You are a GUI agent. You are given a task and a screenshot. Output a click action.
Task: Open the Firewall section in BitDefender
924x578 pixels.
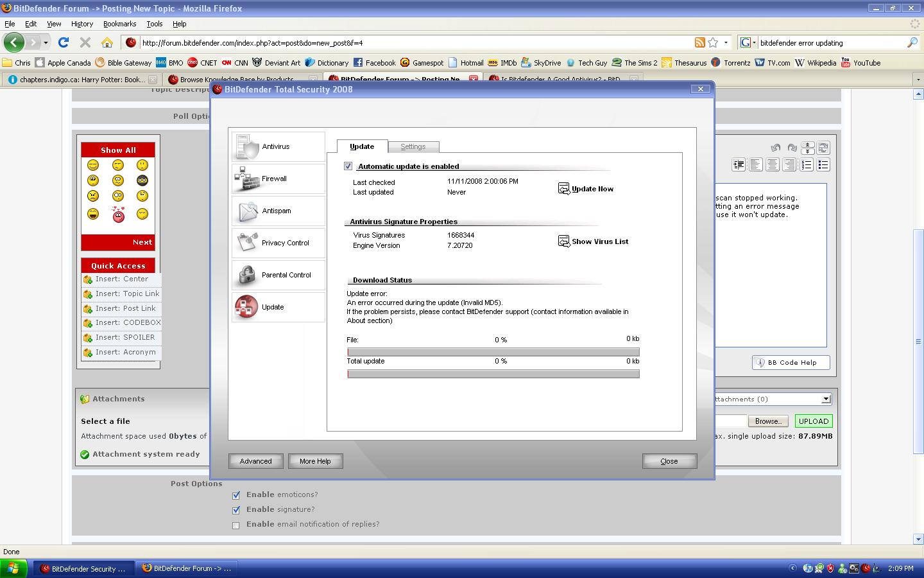[278, 179]
